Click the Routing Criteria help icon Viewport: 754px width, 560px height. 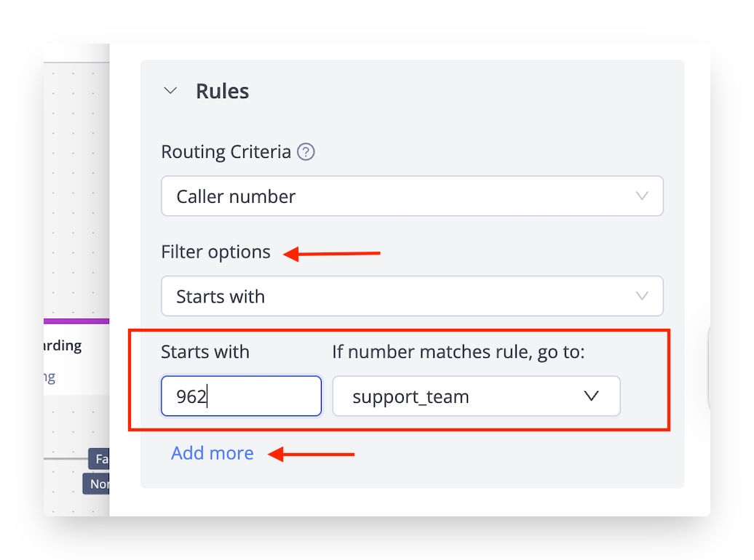click(x=306, y=152)
